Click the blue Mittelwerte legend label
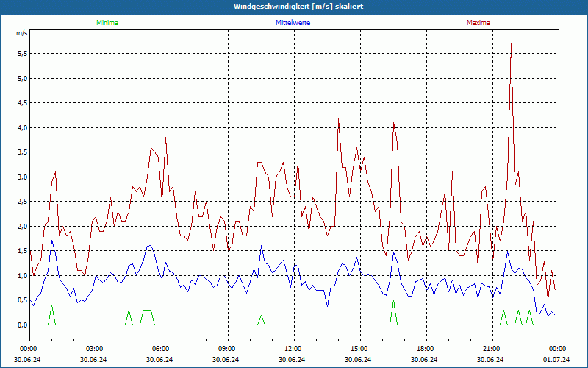The width and height of the screenshot is (588, 368). (293, 23)
